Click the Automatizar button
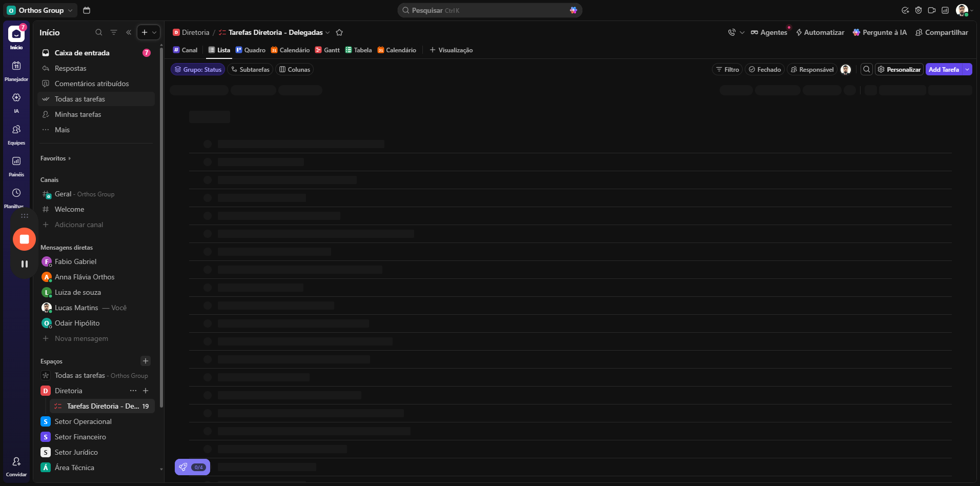Screen dimensions: 980x486 pyautogui.click(x=820, y=32)
